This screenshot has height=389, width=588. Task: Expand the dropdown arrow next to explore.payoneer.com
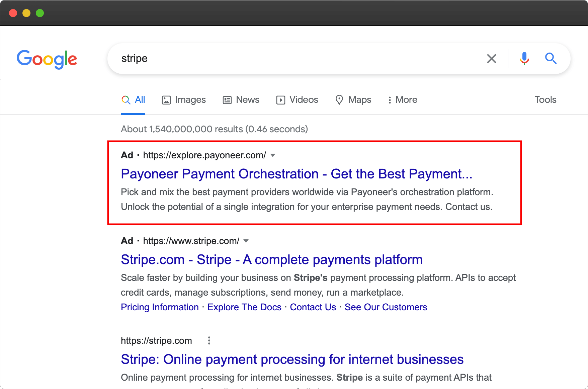[273, 155]
